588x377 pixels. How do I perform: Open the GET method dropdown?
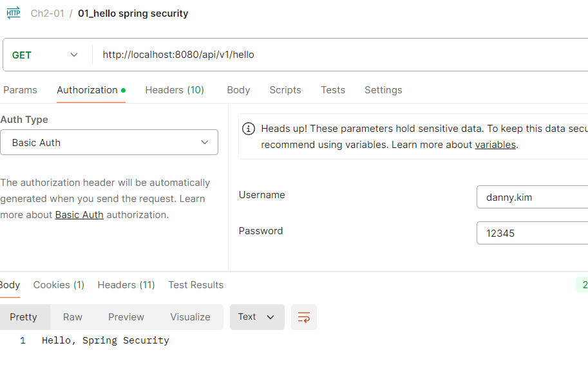pyautogui.click(x=45, y=55)
